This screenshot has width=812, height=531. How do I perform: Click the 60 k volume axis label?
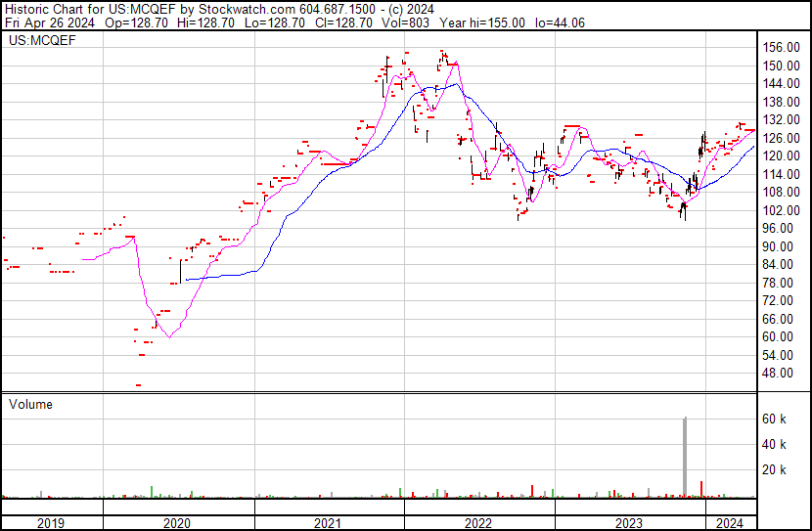point(776,419)
